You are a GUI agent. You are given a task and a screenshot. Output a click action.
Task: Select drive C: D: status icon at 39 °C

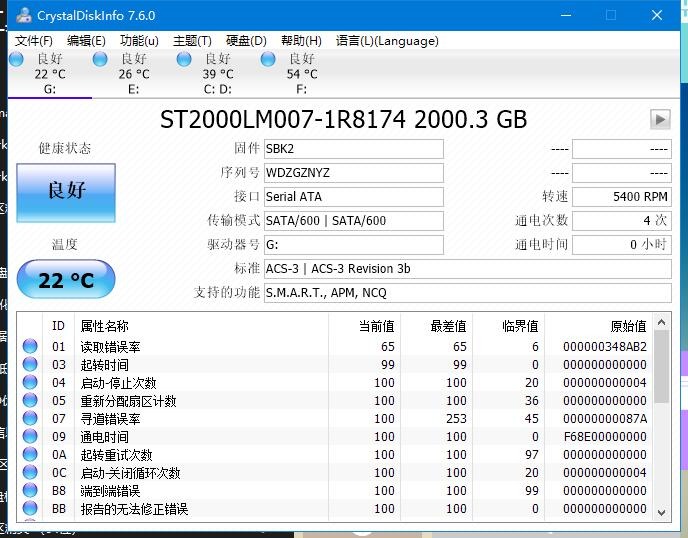pyautogui.click(x=184, y=59)
